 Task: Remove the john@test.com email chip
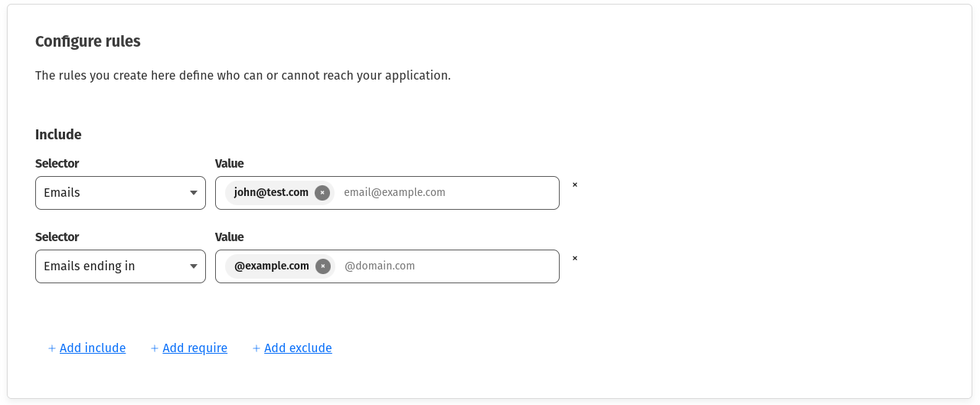(x=322, y=193)
